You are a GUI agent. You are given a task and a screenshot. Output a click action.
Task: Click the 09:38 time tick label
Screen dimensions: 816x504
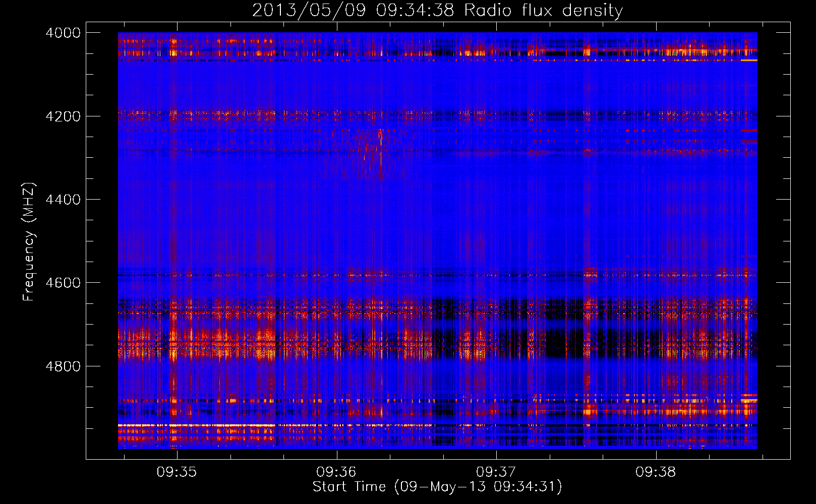[x=656, y=472]
